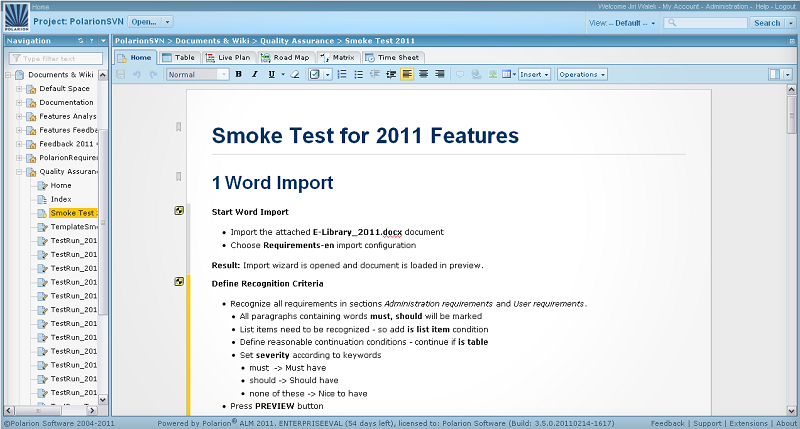Screen dimensions: 800x429
Task: Switch to the Road Map tab
Action: coord(286,58)
